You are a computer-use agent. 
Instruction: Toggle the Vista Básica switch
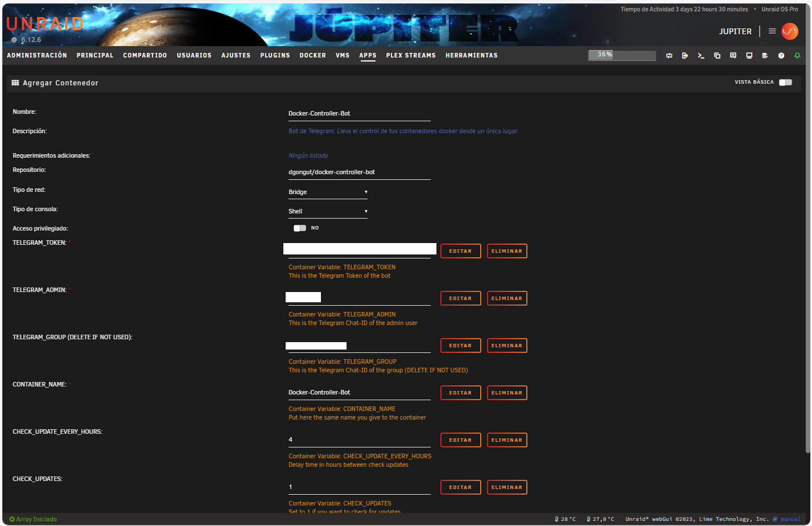(x=785, y=83)
